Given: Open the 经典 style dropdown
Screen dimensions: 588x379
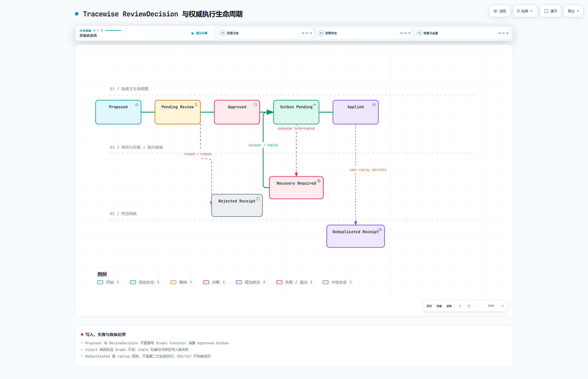Looking at the screenshot, I should point(525,11).
